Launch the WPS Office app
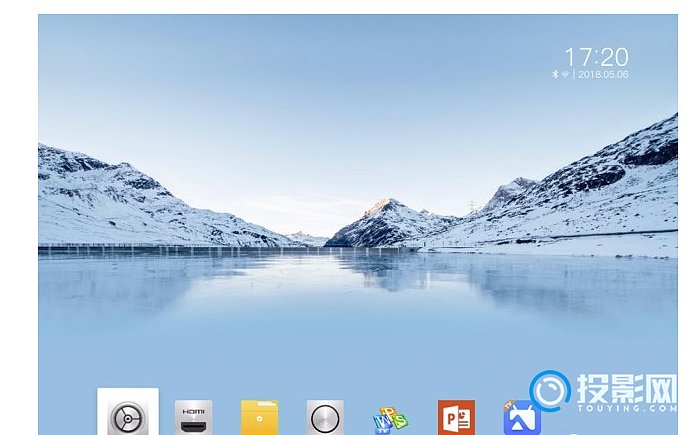 click(390, 418)
